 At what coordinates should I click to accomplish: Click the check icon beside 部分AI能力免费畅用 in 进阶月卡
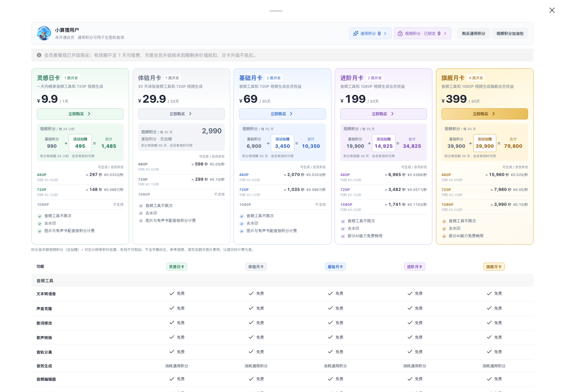(x=343, y=236)
